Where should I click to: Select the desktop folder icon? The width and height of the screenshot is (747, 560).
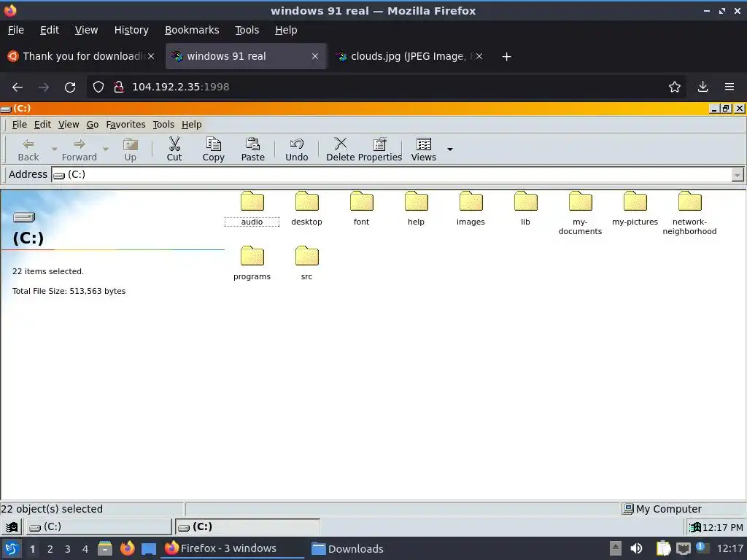click(307, 201)
